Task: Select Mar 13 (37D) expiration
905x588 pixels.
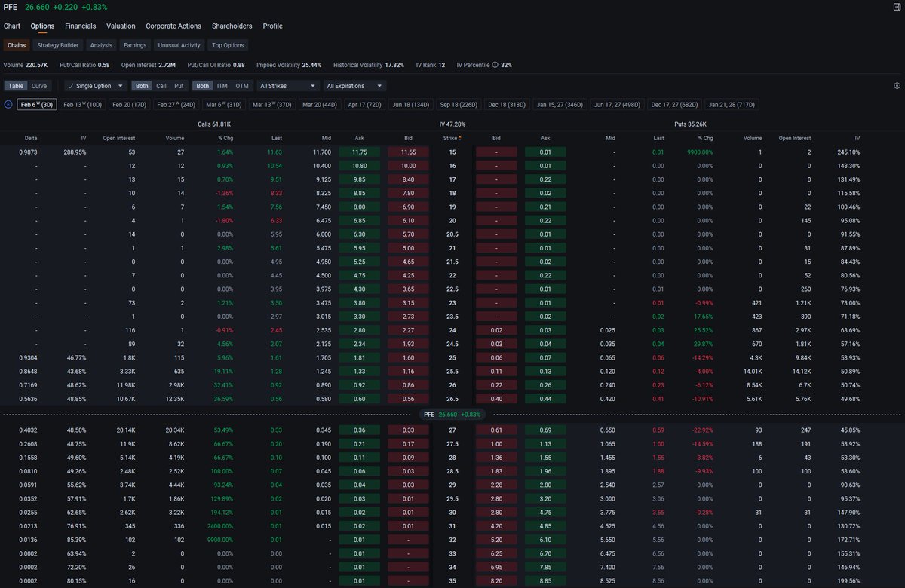Action: pos(272,105)
